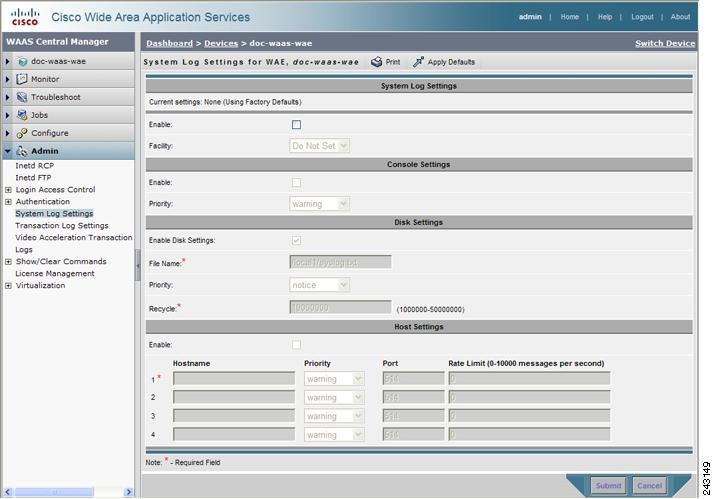Viewport: 712px width, 499px height.
Task: Click the Cisco logo
Action: [x=25, y=17]
